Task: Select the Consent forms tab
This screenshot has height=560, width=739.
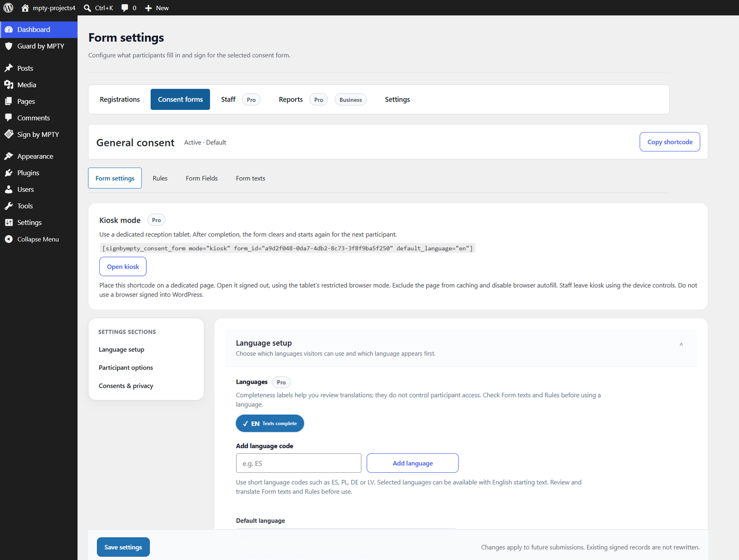Action: tap(180, 99)
